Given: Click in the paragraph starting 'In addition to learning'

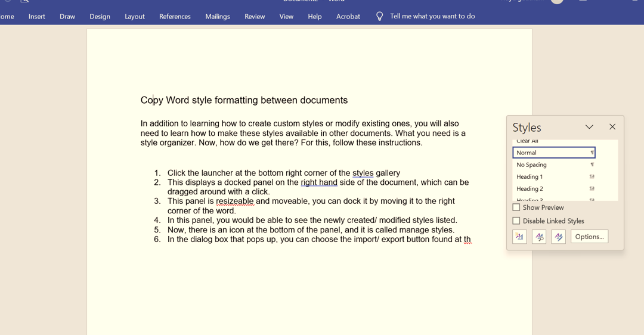Looking at the screenshot, I should (303, 133).
